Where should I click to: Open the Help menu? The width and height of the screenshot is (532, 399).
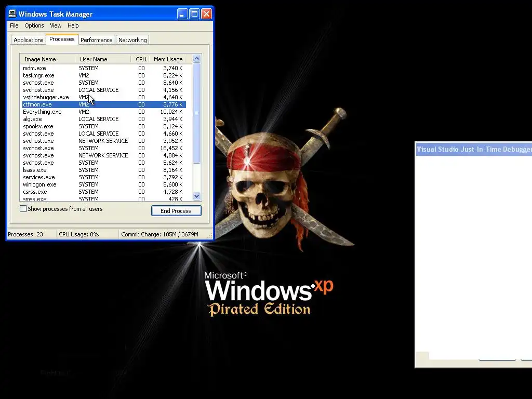coord(73,25)
